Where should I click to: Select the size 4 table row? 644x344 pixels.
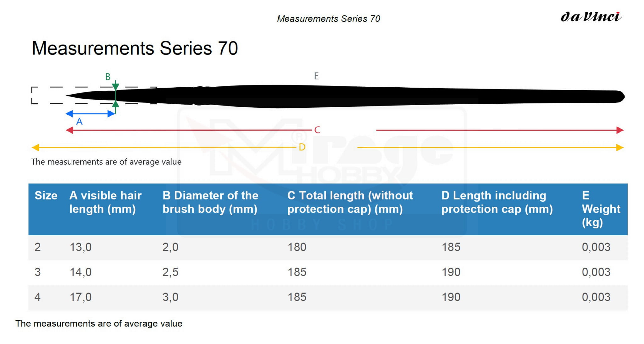coord(328,298)
